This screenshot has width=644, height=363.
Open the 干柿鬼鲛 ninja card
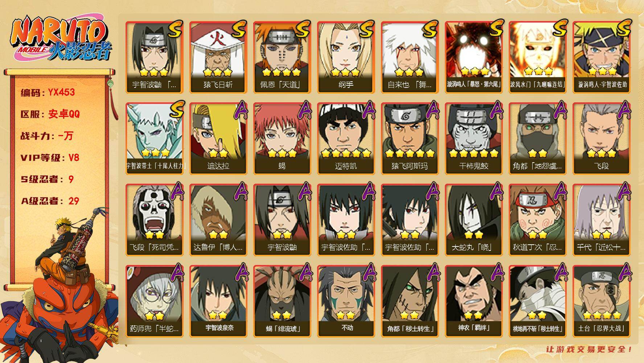(x=473, y=138)
